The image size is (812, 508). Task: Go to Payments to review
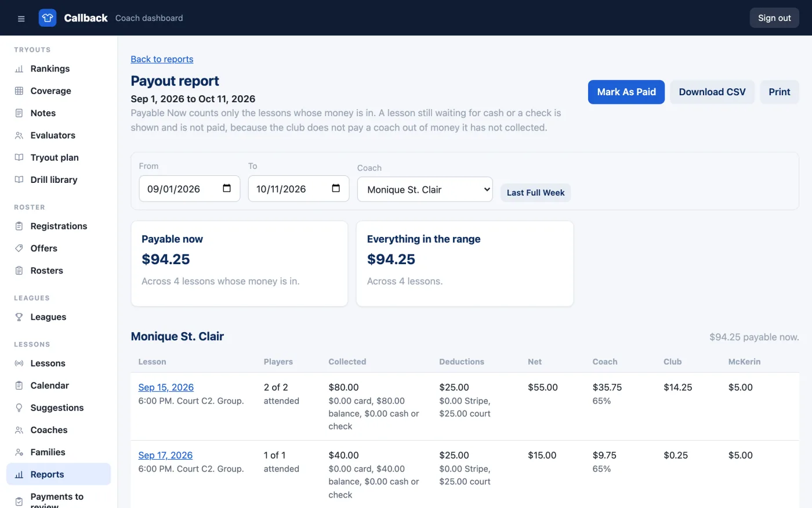[x=59, y=500]
